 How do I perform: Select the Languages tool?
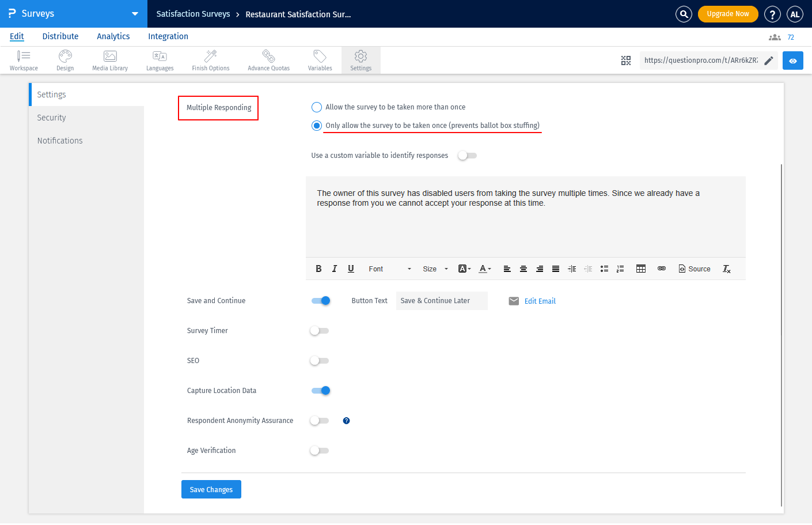pyautogui.click(x=160, y=60)
